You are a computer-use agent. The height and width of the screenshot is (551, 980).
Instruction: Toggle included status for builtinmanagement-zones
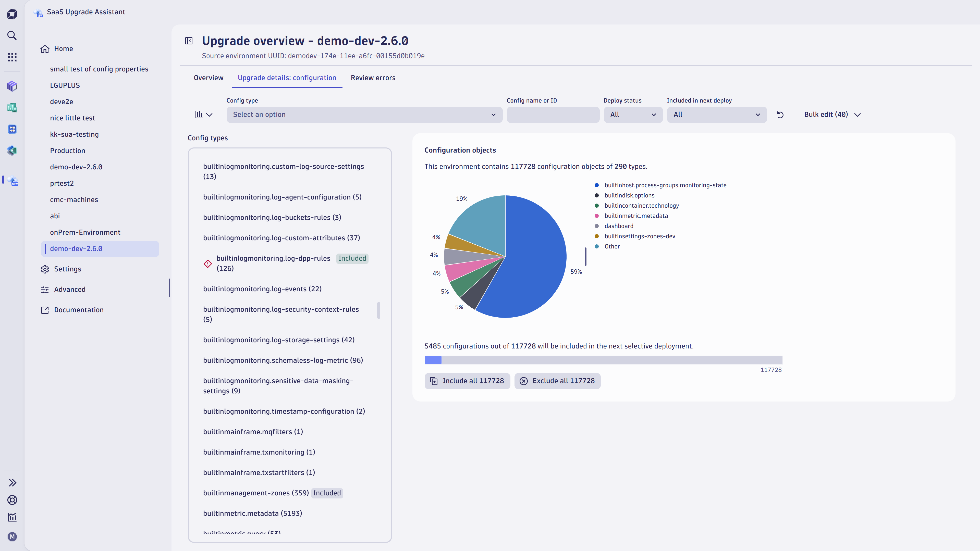click(327, 493)
